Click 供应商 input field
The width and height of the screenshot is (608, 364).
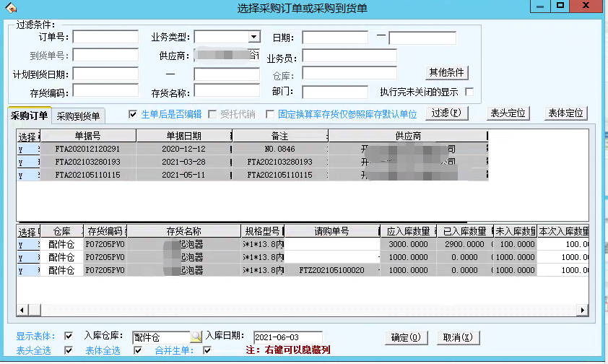[x=227, y=56]
